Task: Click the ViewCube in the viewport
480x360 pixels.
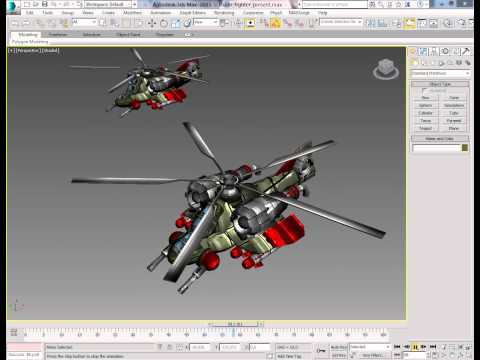Action: pyautogui.click(x=386, y=69)
